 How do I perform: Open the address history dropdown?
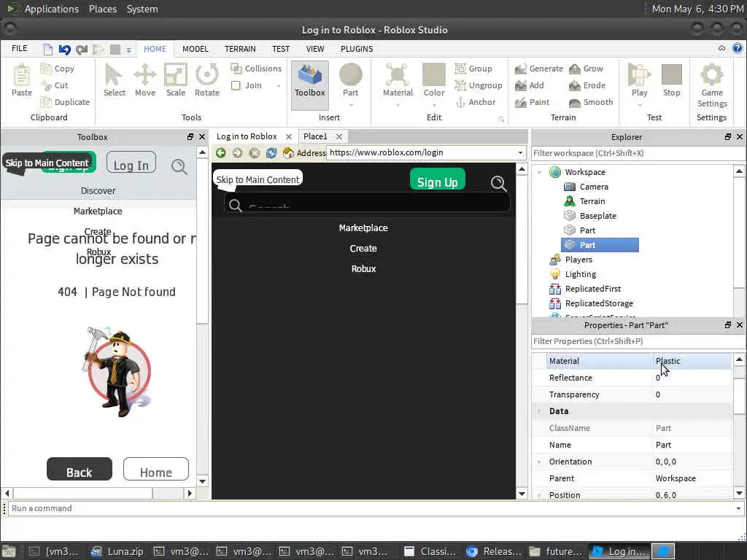[x=520, y=153]
